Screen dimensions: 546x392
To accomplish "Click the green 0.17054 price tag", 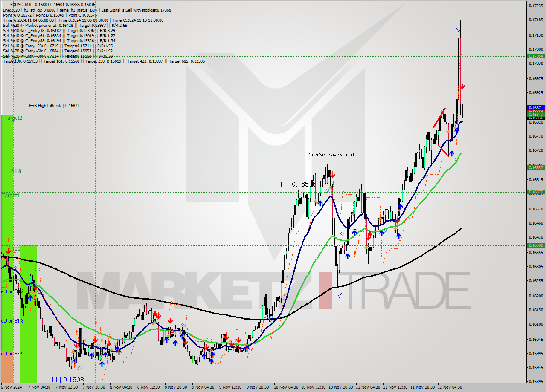I will (536, 56).
